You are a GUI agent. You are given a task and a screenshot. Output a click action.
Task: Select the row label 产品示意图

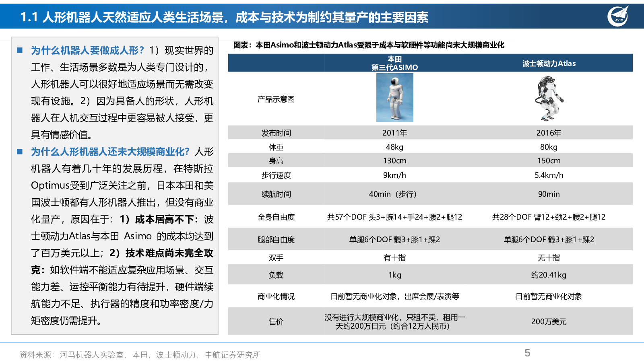point(276,99)
